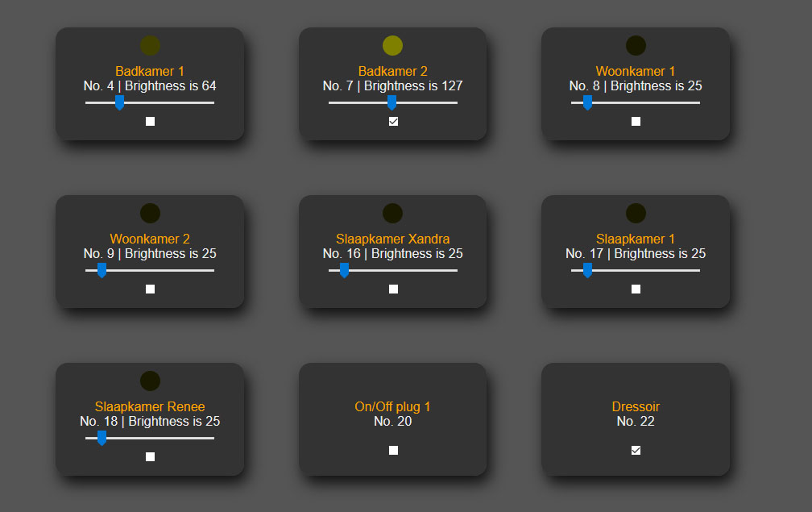Tick the Woonkamer 2 checkbox
The height and width of the screenshot is (512, 812).
pyautogui.click(x=150, y=289)
